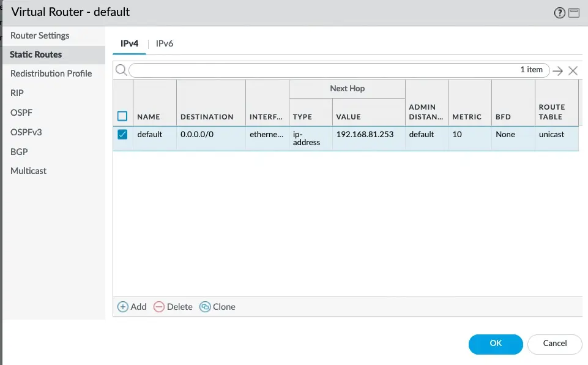Uncheck the default route row checkbox

[122, 135]
